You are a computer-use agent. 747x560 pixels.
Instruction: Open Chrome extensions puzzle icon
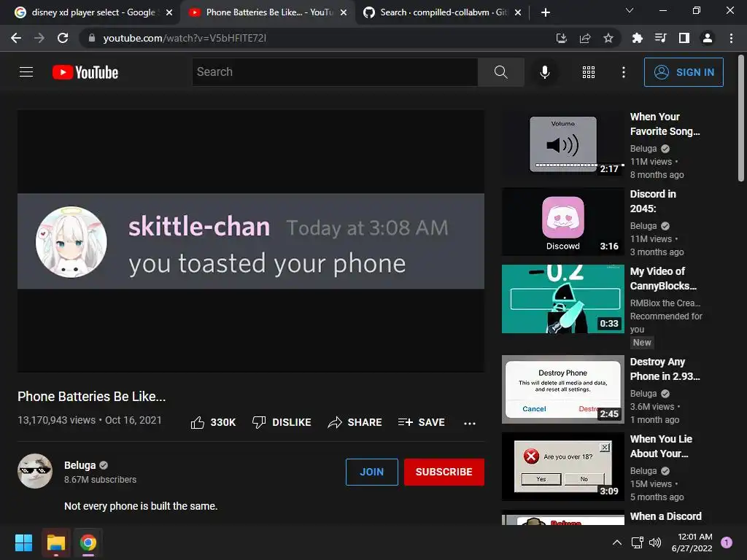[637, 38]
